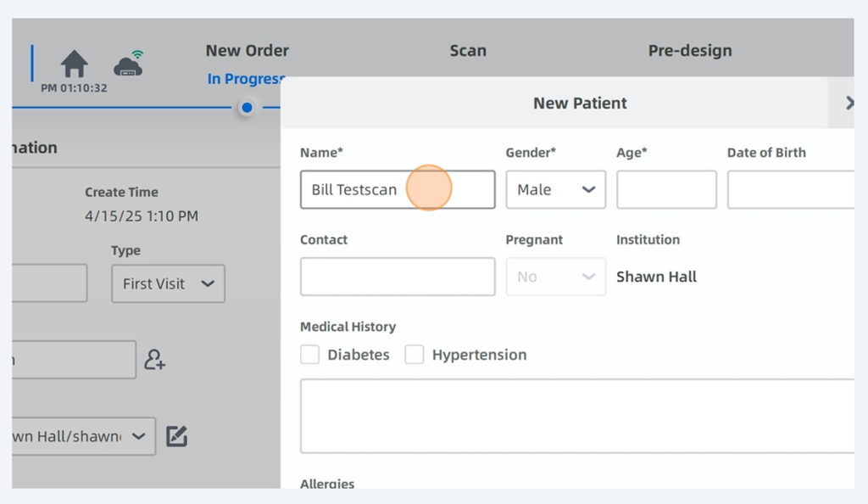Expand the Pregnant dropdown
The image size is (868, 504).
555,277
